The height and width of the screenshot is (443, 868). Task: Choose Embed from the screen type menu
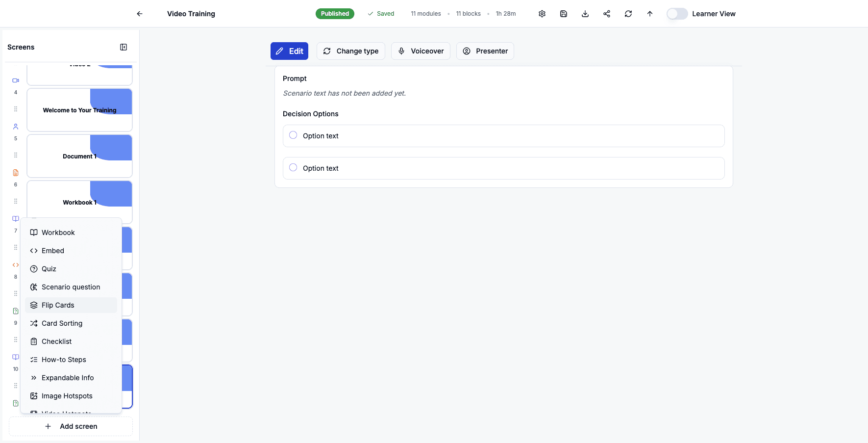[71, 251]
